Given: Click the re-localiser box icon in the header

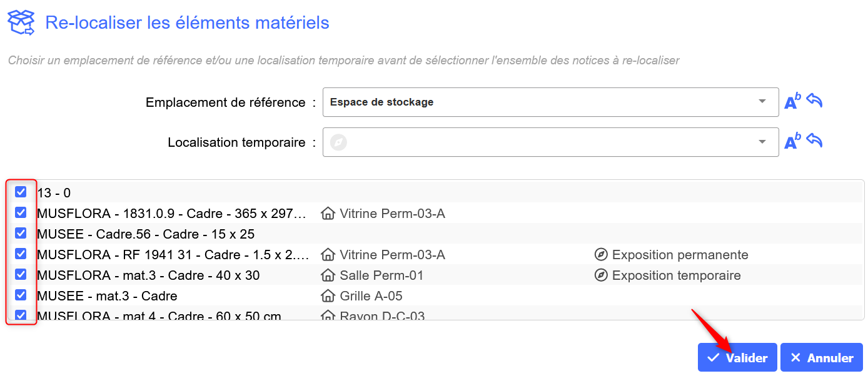Looking at the screenshot, I should coord(21,24).
